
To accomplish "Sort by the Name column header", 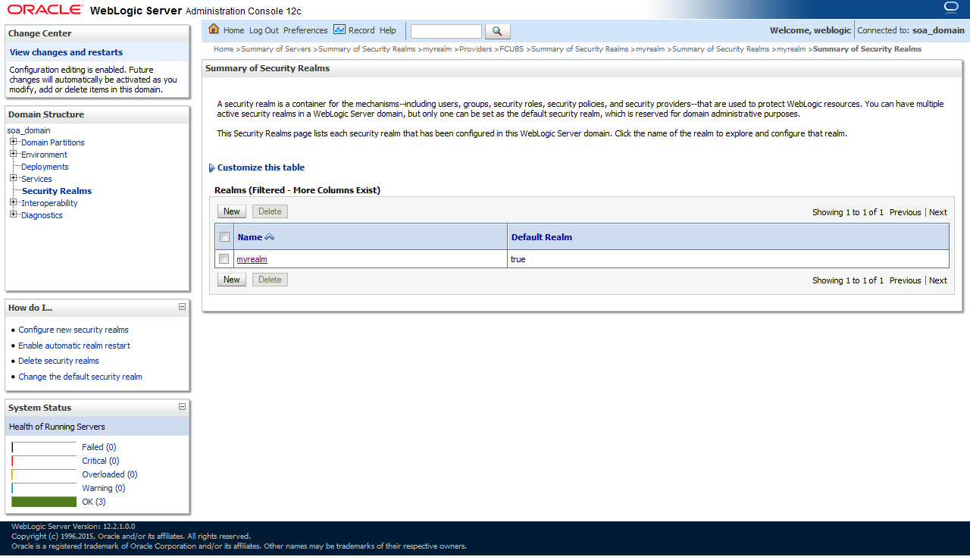I will [x=250, y=237].
